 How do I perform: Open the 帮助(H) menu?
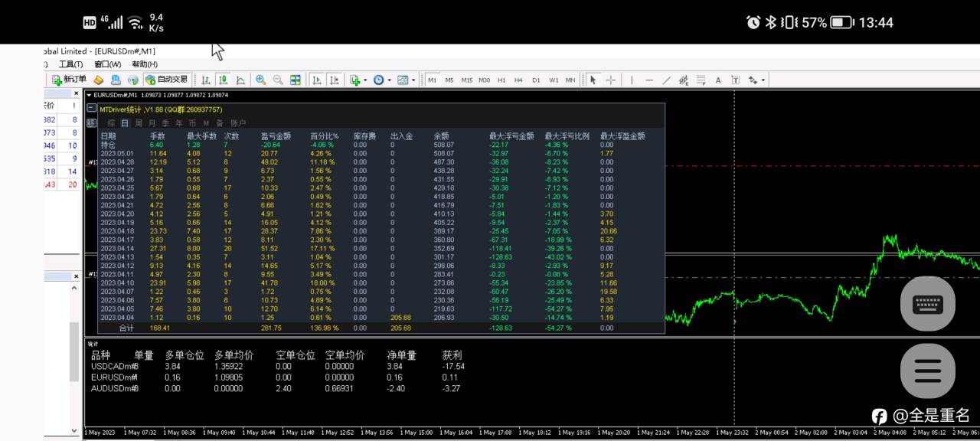(x=145, y=64)
